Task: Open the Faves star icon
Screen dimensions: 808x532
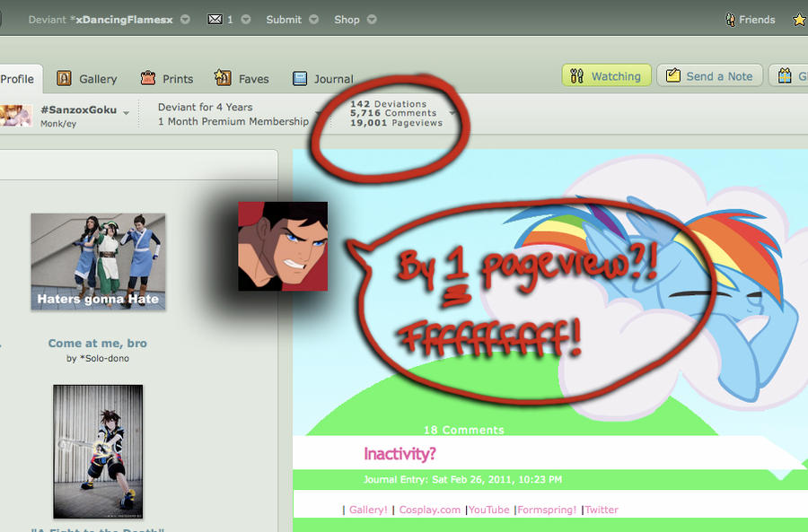Action: [x=223, y=78]
